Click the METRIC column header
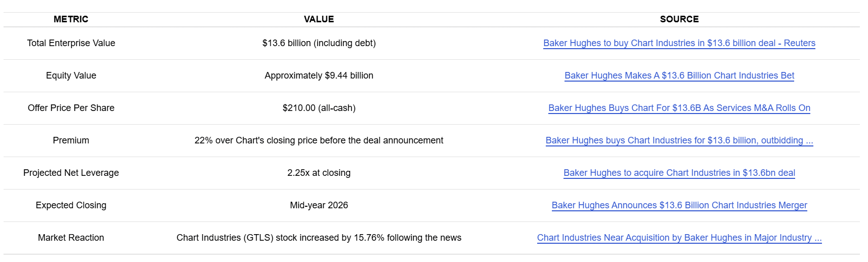Screen dimensions: 868x262 coord(71,19)
